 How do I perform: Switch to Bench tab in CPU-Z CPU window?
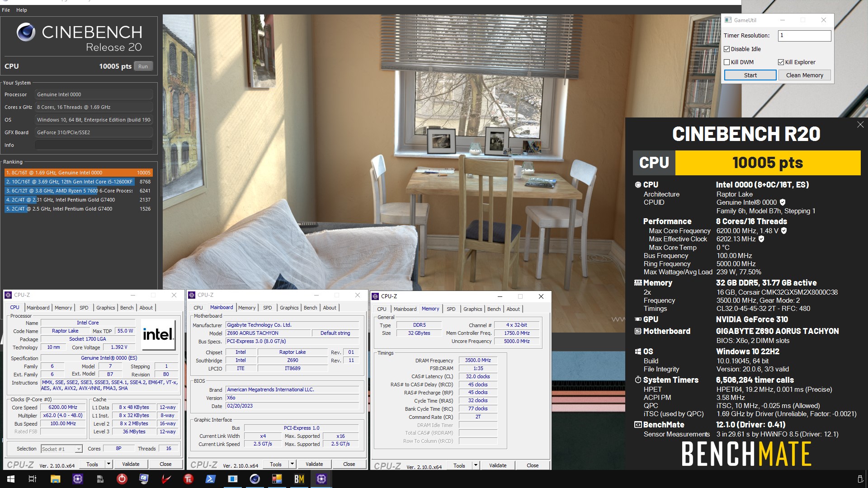127,308
